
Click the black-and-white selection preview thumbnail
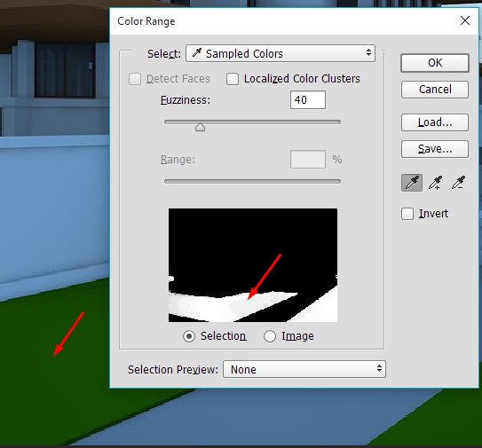[x=253, y=265]
